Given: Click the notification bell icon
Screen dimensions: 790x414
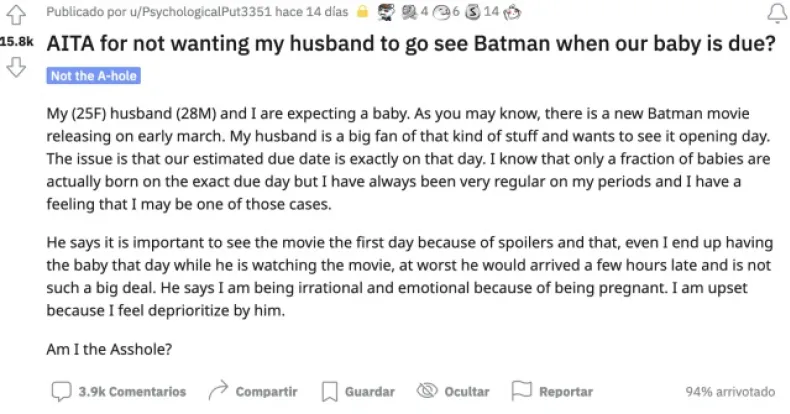Looking at the screenshot, I should [774, 14].
